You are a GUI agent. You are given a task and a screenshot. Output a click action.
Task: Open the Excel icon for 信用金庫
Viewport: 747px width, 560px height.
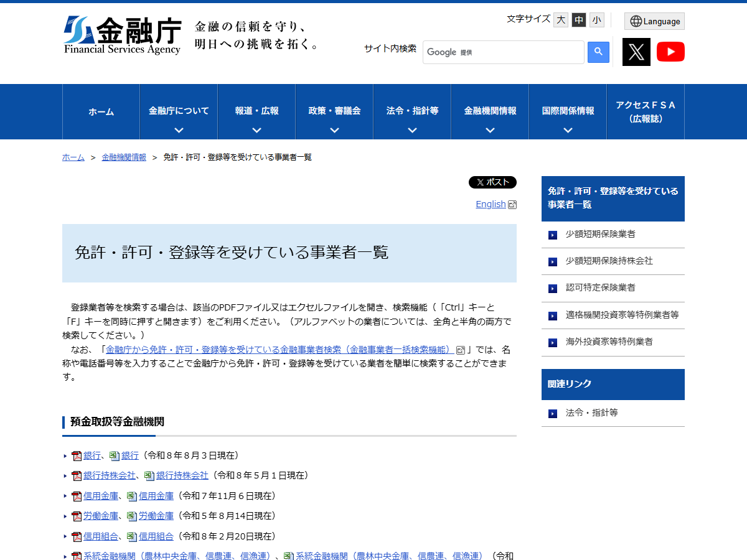132,497
